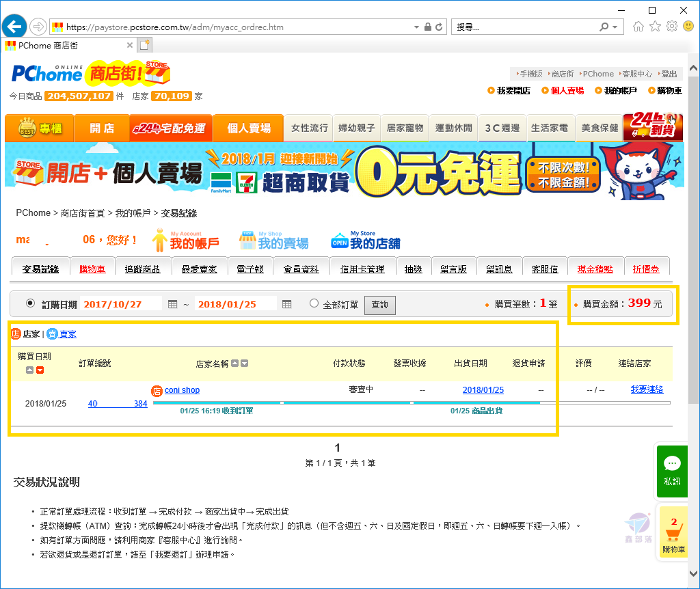700x589 pixels.
Task: Open the green 私訊 chat widget
Action: (672, 471)
